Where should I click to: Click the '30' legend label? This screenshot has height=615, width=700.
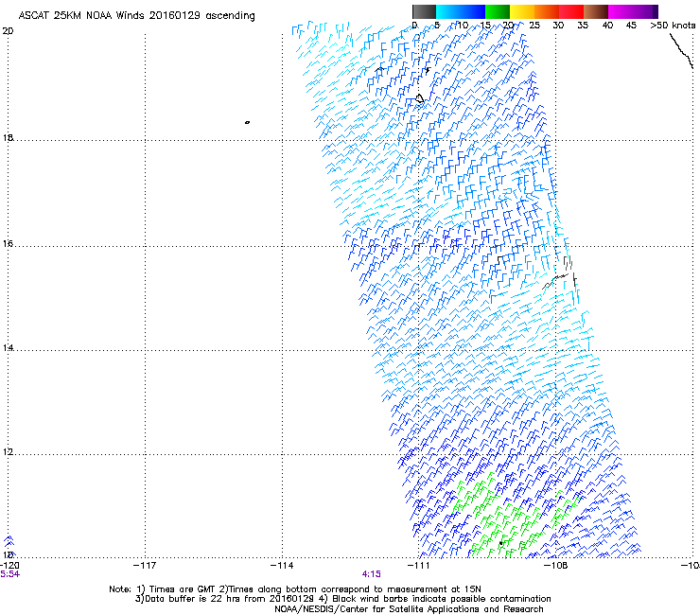point(558,25)
